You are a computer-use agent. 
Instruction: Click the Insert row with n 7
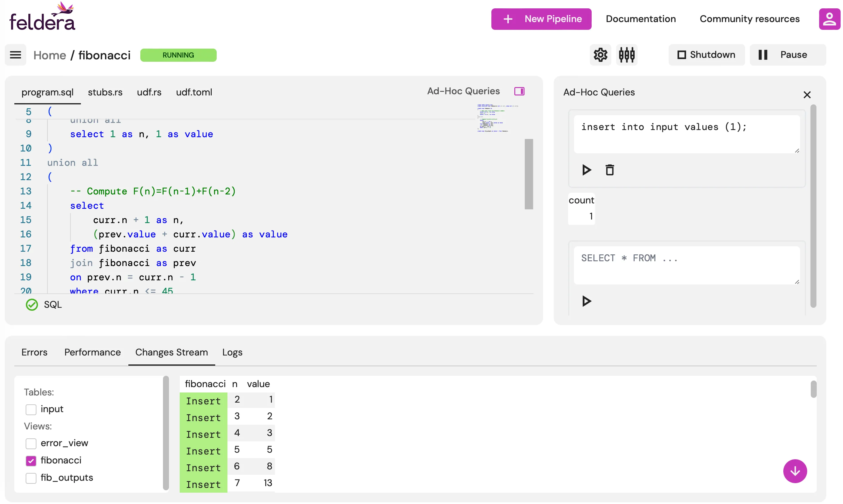pyautogui.click(x=227, y=484)
